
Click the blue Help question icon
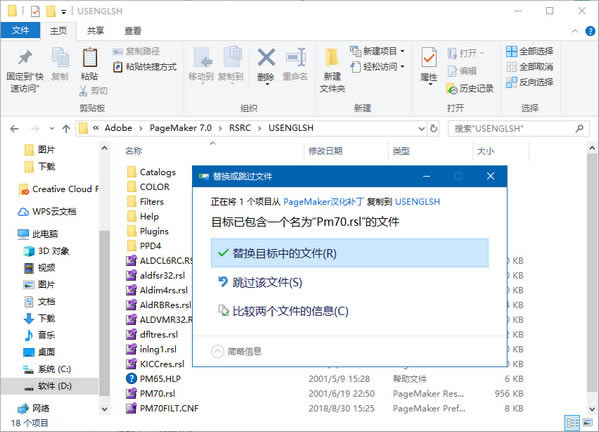pos(590,31)
